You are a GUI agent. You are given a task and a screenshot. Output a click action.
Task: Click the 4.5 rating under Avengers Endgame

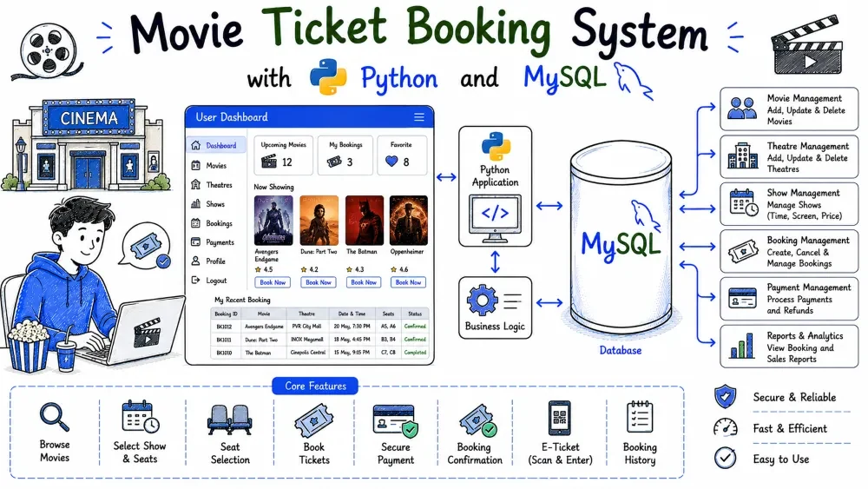[x=264, y=270]
